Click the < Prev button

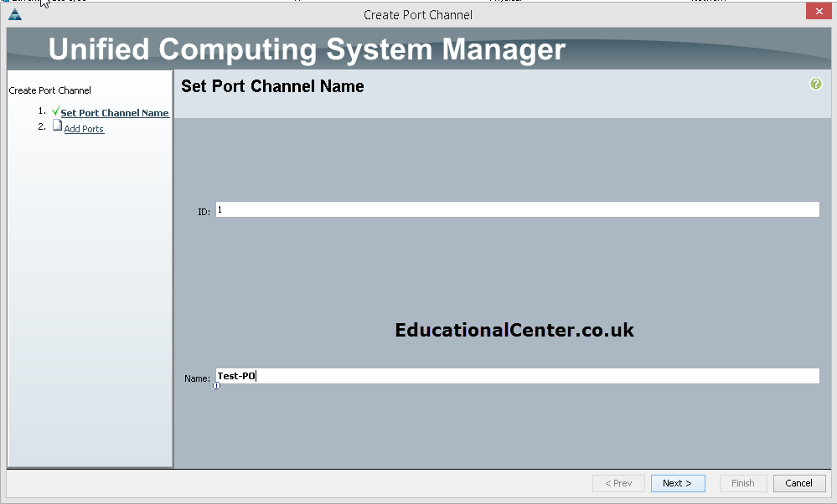(x=618, y=483)
